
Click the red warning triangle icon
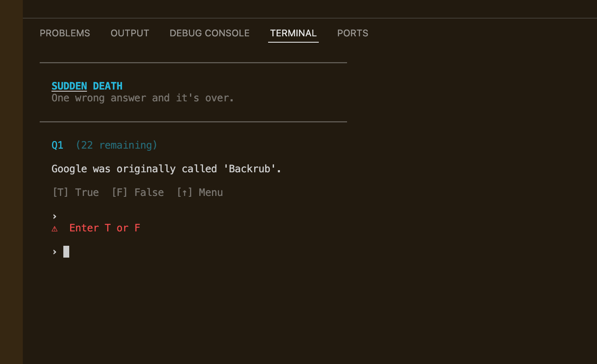[x=54, y=228]
